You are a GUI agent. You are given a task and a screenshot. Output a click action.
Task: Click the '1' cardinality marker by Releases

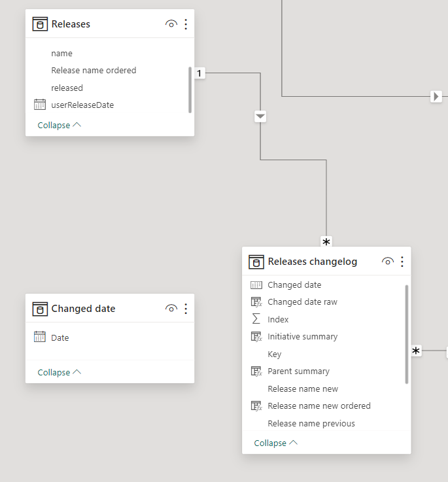pos(199,73)
